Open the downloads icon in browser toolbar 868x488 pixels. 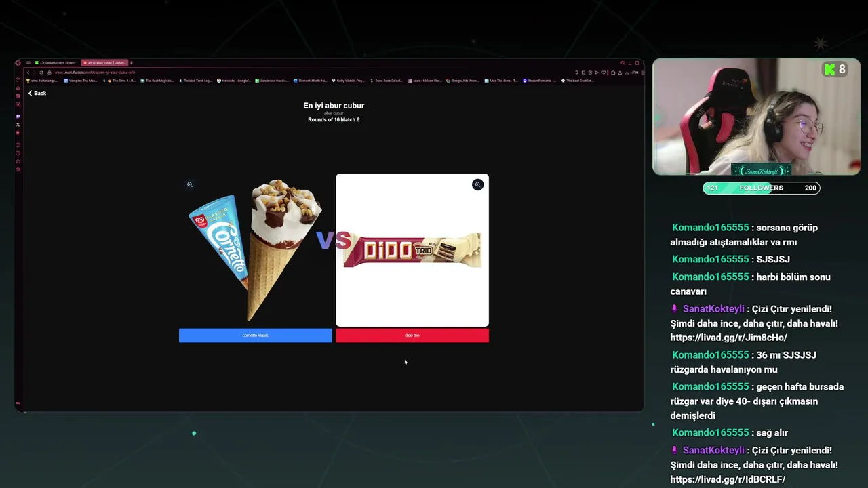click(x=627, y=73)
